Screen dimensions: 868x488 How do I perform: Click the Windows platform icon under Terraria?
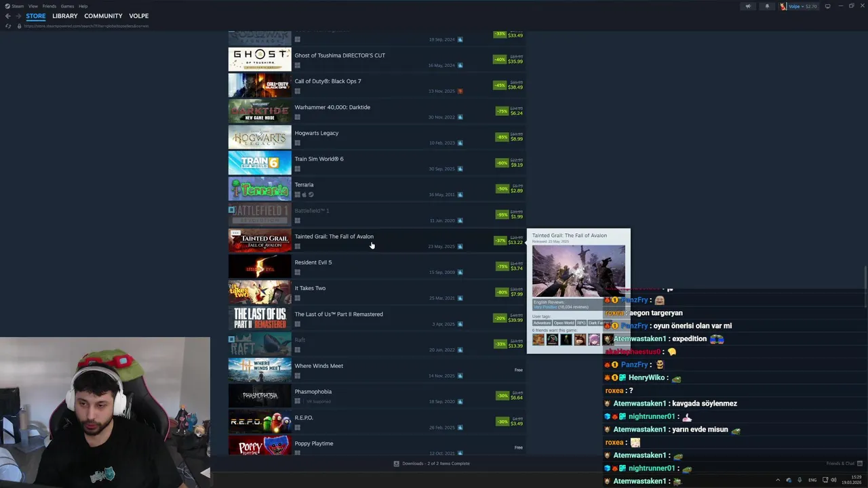point(297,195)
